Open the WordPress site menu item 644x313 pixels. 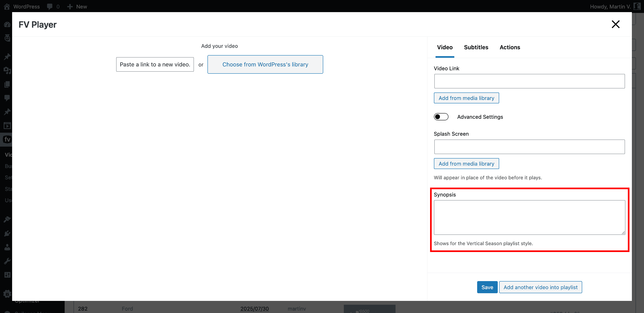(26, 6)
